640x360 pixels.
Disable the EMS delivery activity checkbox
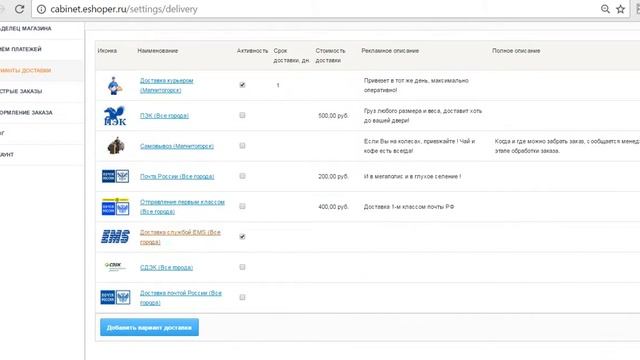point(242,237)
